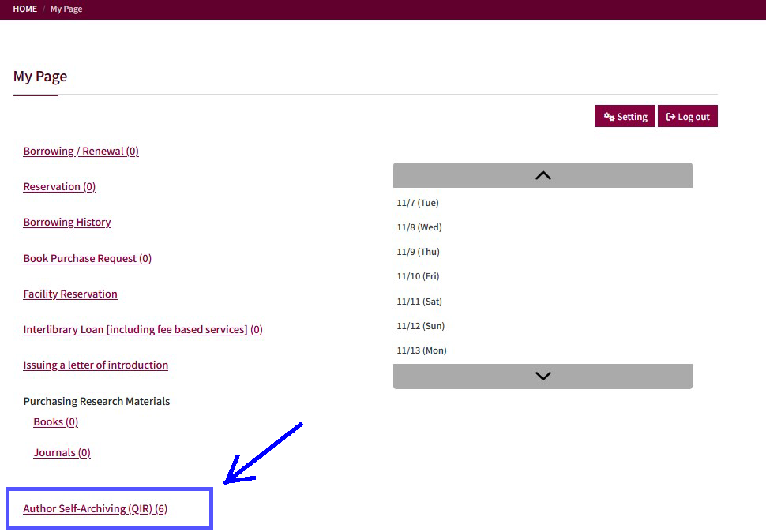Open Journals (0) link

coord(62,453)
